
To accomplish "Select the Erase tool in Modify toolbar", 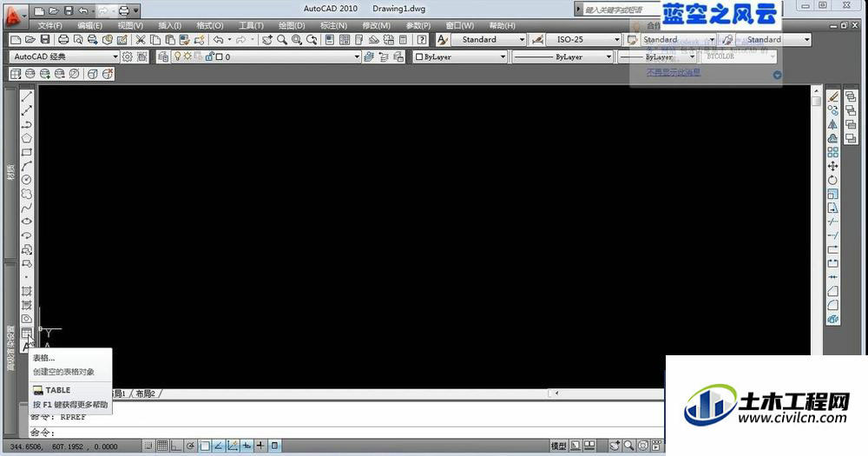I will pos(832,97).
